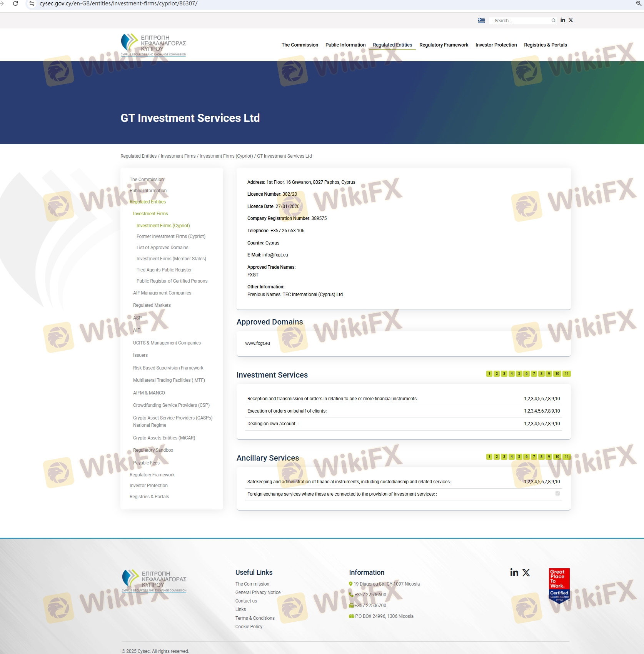Open the Investor Protection top menu
The image size is (644, 654).
click(x=496, y=45)
